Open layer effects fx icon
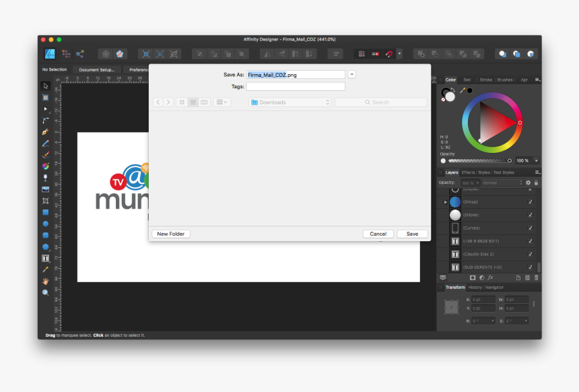Screen dimensions: 579x392 point(490,277)
